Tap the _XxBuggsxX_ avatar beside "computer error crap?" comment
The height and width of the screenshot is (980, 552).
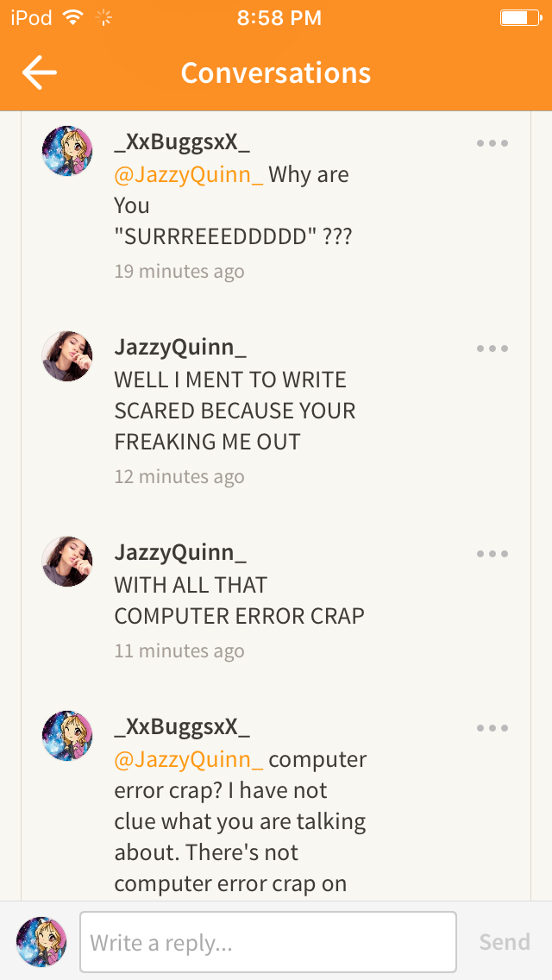click(x=67, y=736)
